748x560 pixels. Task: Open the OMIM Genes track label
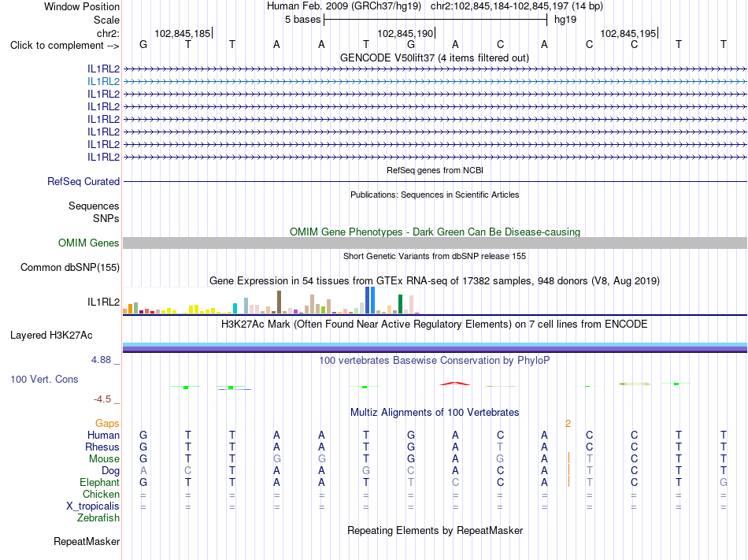pos(88,243)
